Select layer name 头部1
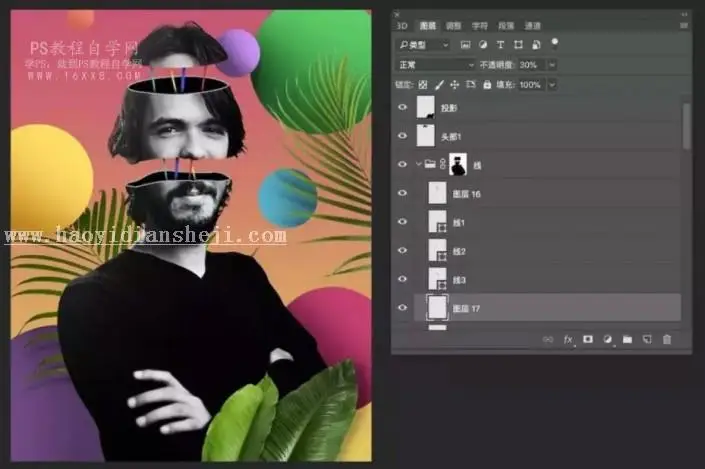 (451, 136)
